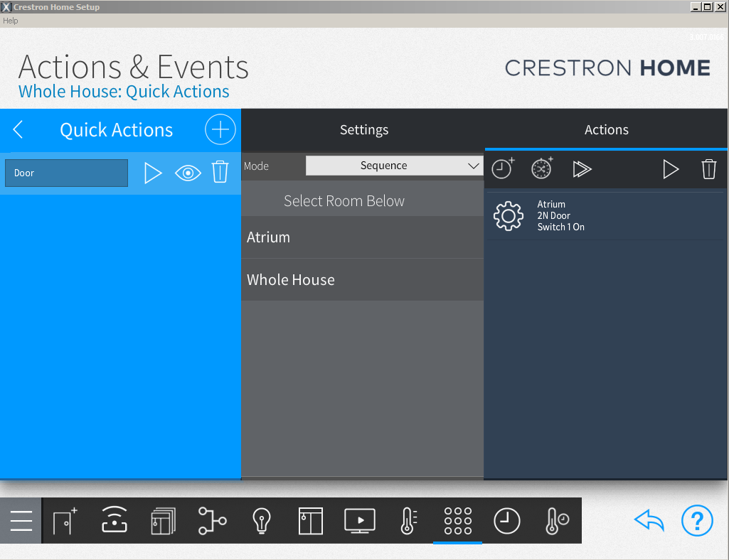Screen dimensions: 729x560
Task: Select the shades configuration icon
Action: coord(310,520)
